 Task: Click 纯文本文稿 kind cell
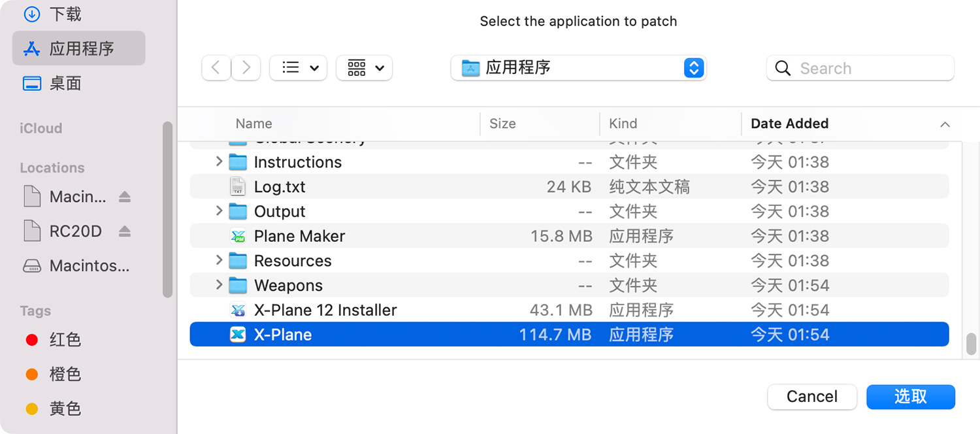[x=649, y=187]
